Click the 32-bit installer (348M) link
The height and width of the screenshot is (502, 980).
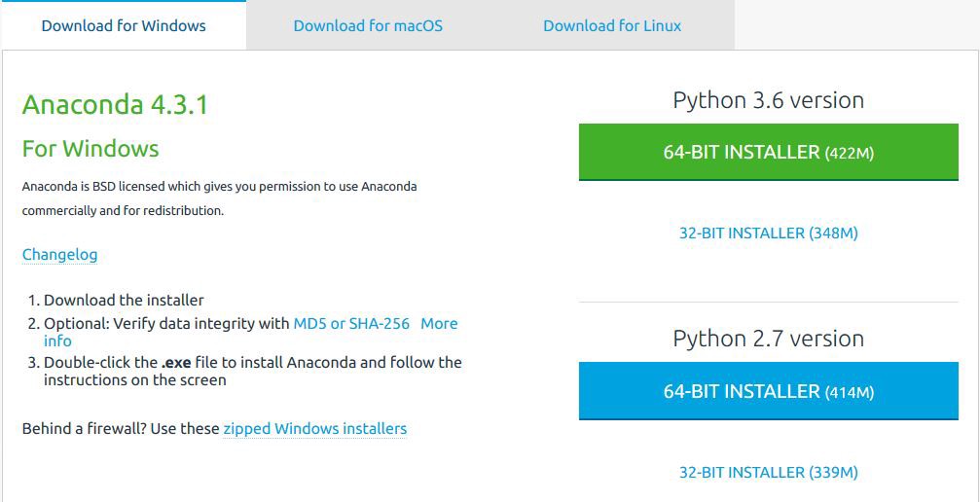tap(769, 233)
